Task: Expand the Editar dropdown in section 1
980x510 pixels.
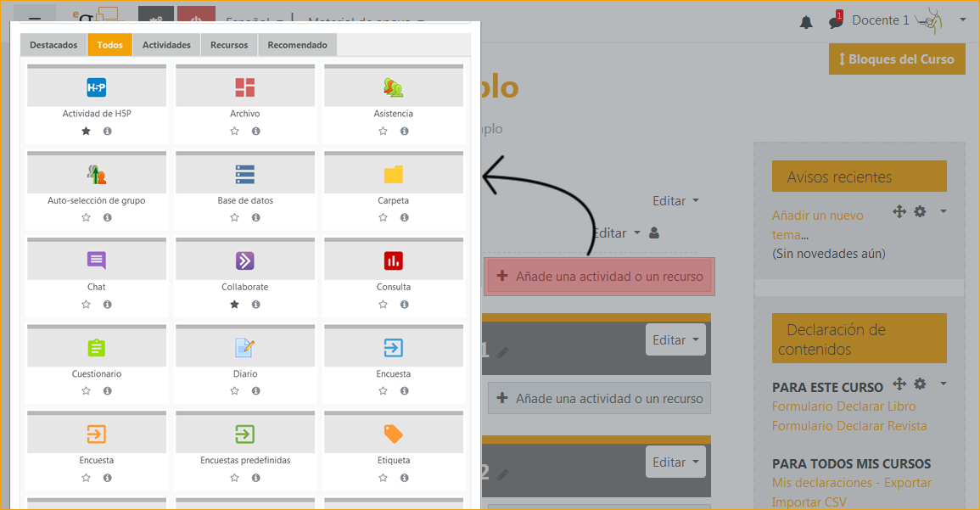Action: tap(675, 340)
